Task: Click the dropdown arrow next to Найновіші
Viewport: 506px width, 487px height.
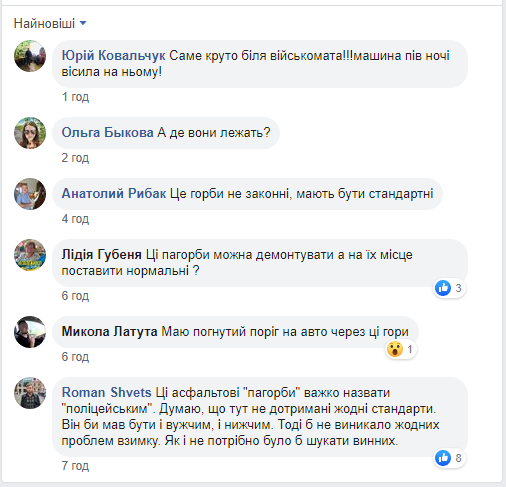Action: click(83, 23)
